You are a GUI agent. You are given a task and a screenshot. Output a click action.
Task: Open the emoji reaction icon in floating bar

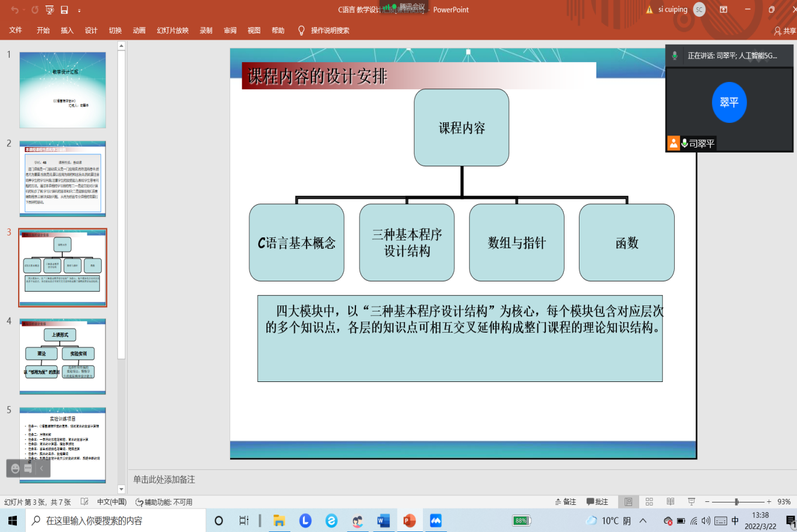[15, 469]
